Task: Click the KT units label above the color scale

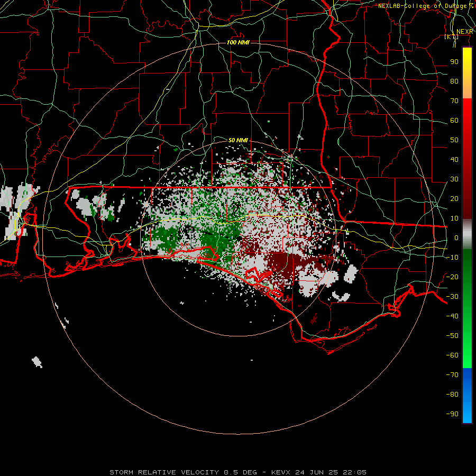Action: pyautogui.click(x=452, y=37)
